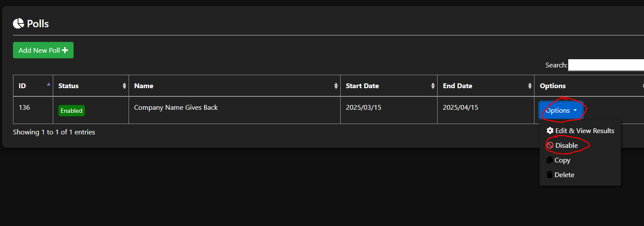Sort polls by Name column header
Image resolution: width=644 pixels, height=226 pixels.
pos(144,86)
